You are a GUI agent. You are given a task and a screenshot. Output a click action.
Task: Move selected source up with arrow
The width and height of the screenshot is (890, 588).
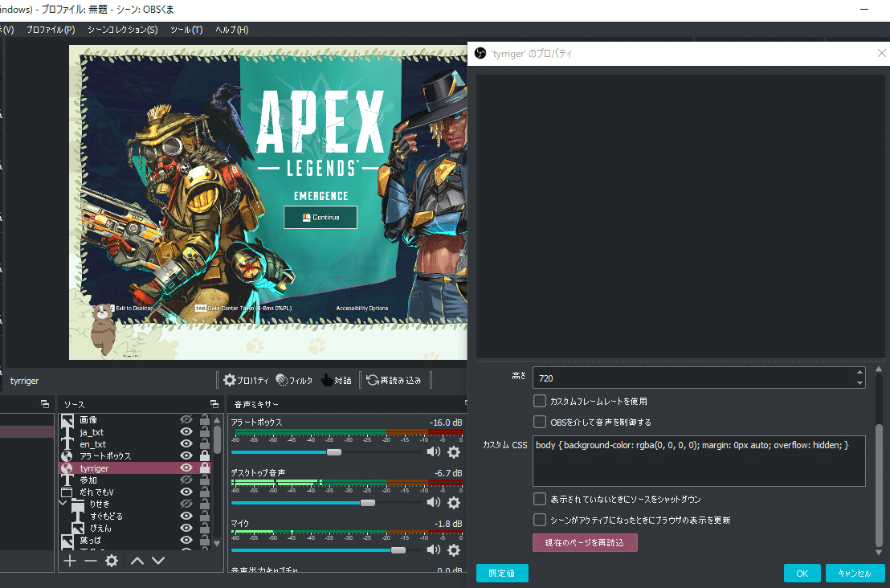[137, 561]
